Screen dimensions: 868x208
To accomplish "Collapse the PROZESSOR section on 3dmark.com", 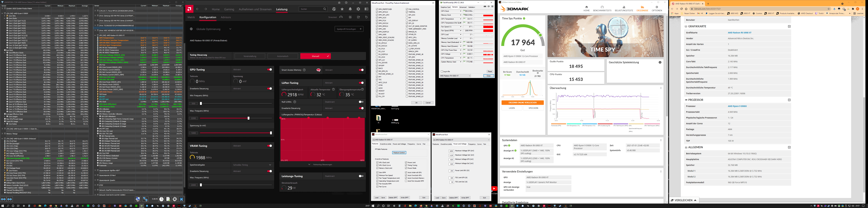I will point(789,100).
